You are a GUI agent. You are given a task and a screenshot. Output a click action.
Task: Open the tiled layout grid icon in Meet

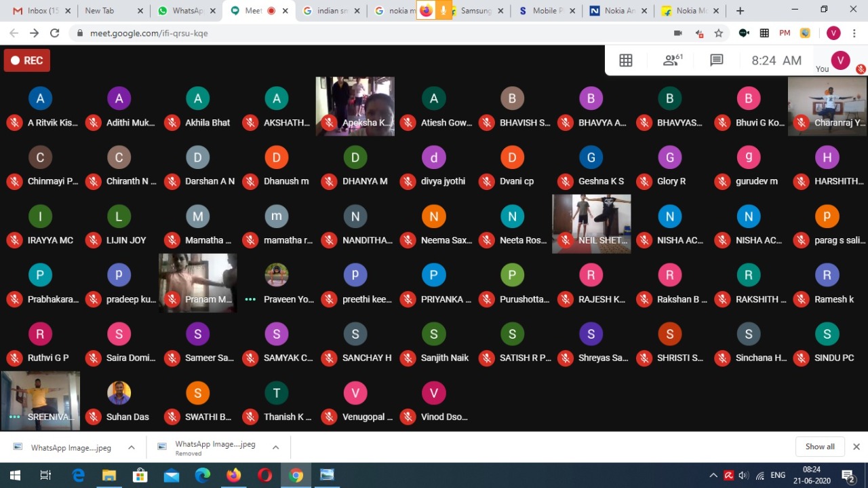pyautogui.click(x=625, y=60)
